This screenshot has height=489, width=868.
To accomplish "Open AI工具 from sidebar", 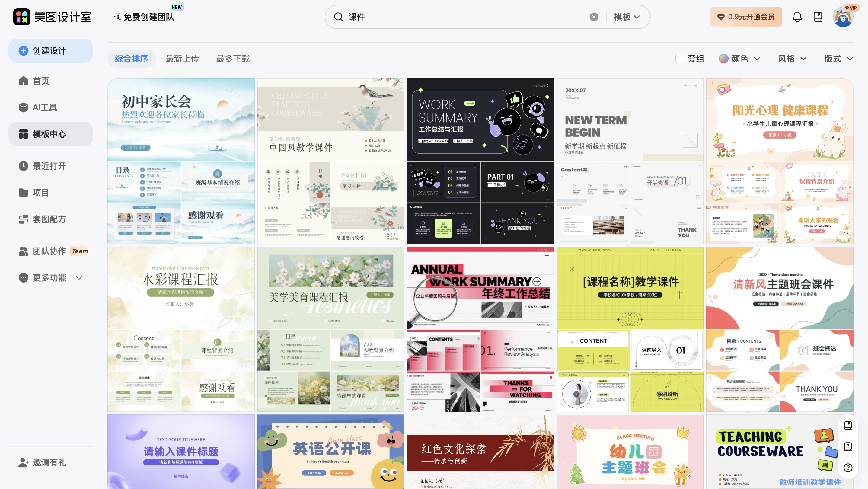I will (44, 107).
